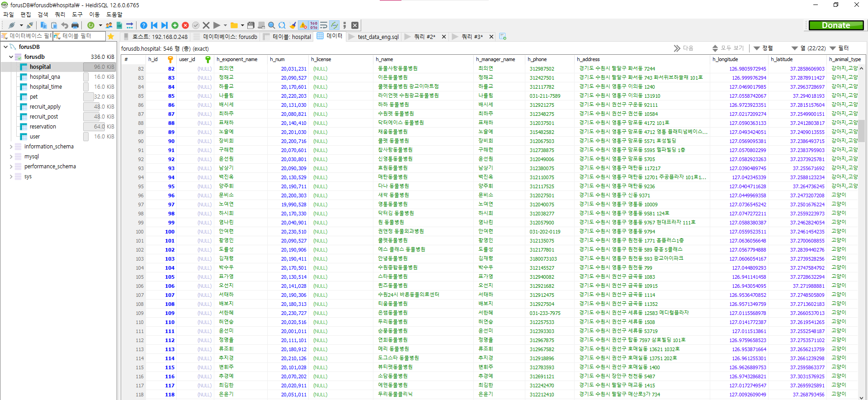Select the pet table in tree
Image resolution: width=868 pixels, height=400 pixels.
(34, 97)
